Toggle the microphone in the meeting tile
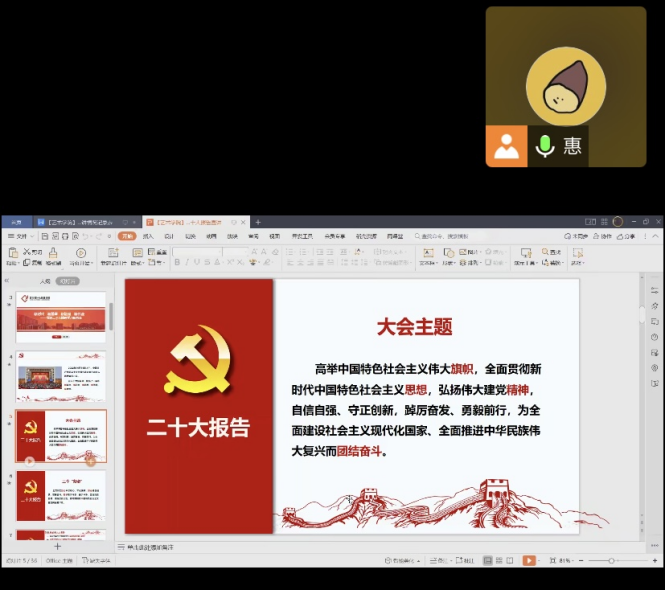This screenshot has width=666, height=591. click(545, 147)
